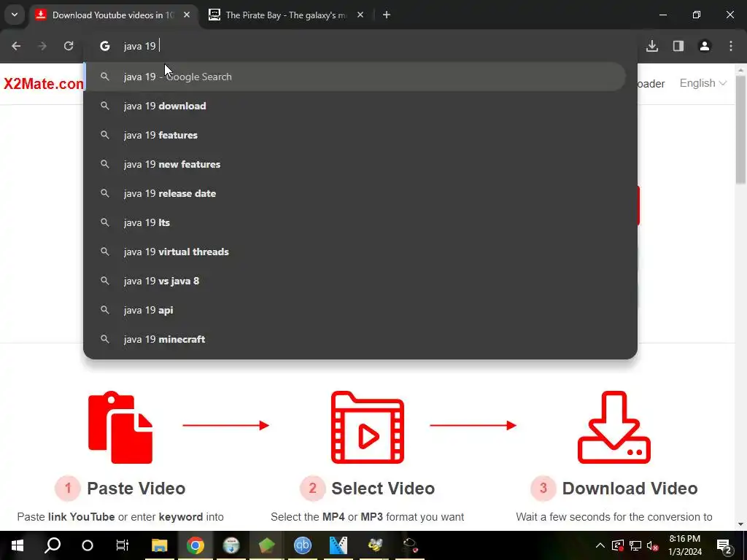Open Cortana circle icon on taskbar
Viewport: 747px width, 560px height.
(x=88, y=545)
